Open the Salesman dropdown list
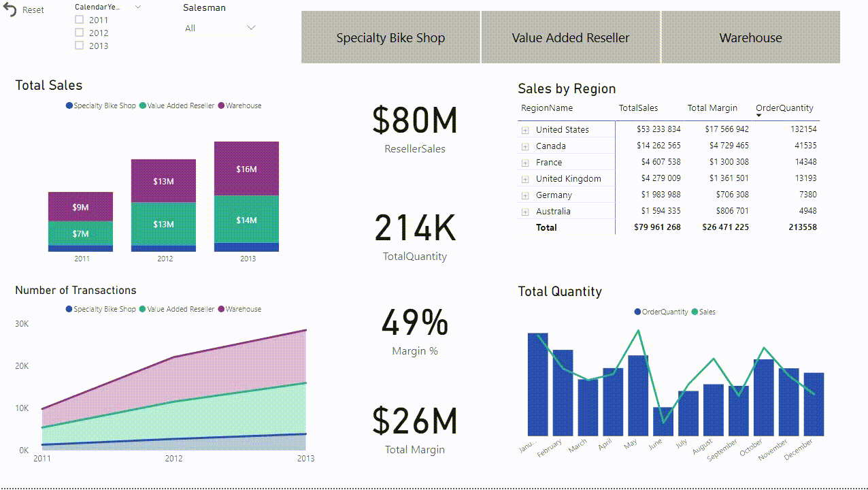Screen dimensions: 868x490 coord(251,28)
